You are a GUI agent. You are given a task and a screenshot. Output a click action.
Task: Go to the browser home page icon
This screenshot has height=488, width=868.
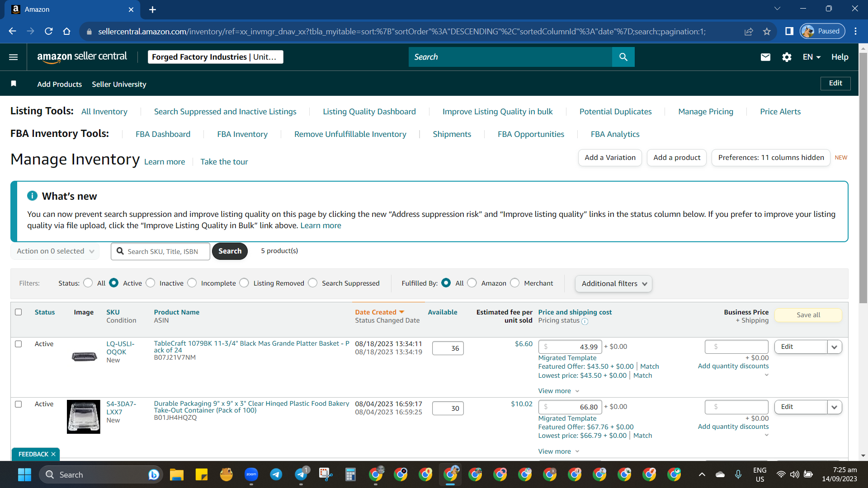point(67,31)
